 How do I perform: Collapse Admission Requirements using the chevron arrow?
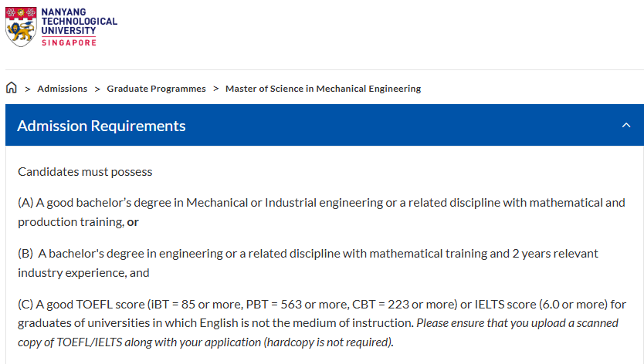tap(626, 126)
